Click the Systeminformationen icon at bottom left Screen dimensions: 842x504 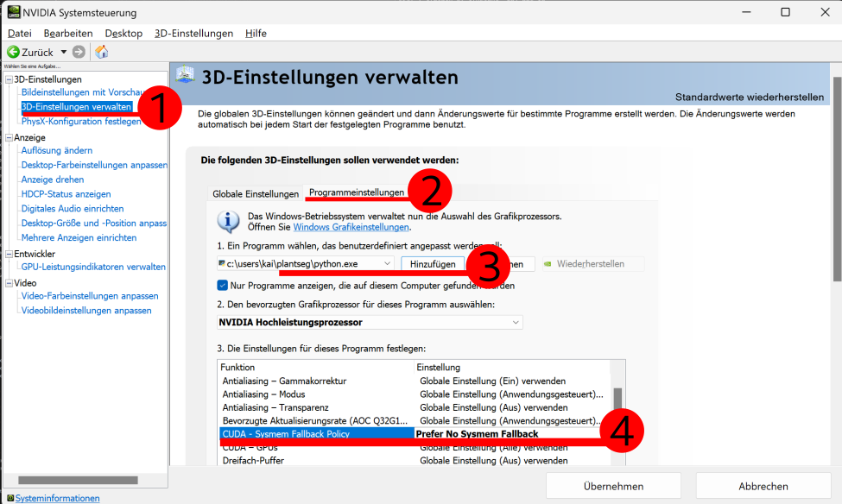pyautogui.click(x=9, y=498)
